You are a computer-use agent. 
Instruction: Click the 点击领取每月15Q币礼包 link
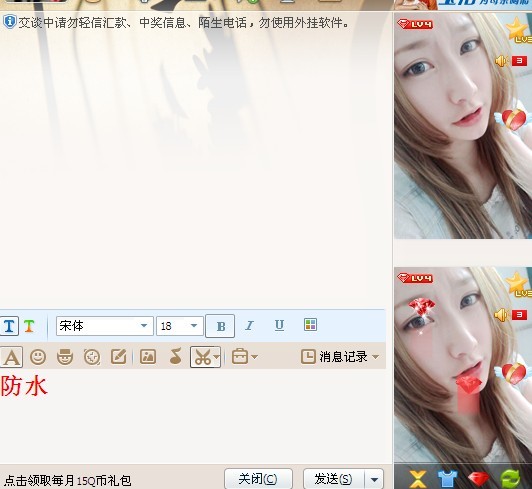pyautogui.click(x=68, y=481)
